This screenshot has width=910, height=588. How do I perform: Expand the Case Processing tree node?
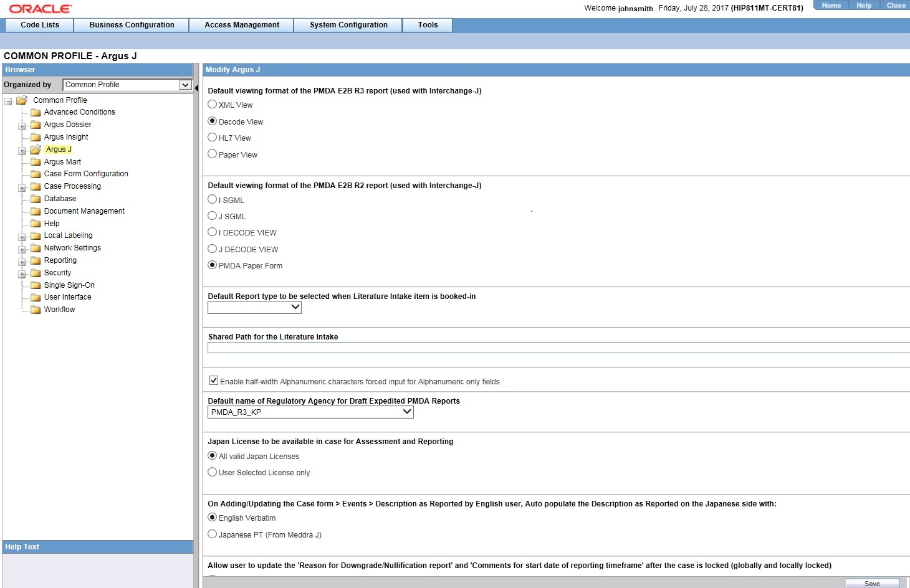pyautogui.click(x=22, y=187)
